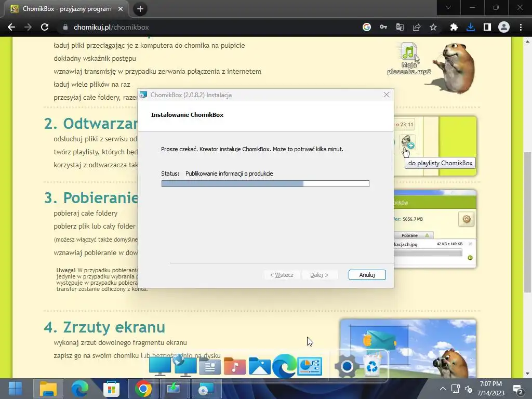Bookmark this page with the star
This screenshot has height=399, width=532.
(x=433, y=27)
